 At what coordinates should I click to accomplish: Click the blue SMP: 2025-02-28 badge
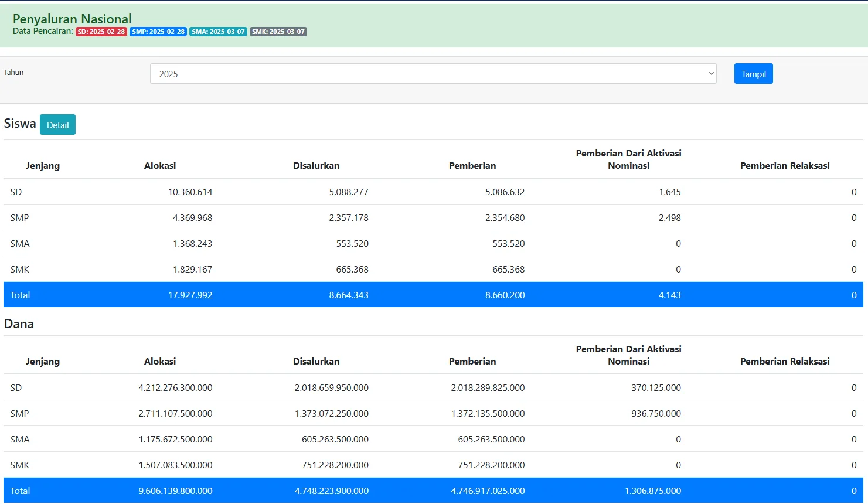click(x=158, y=32)
